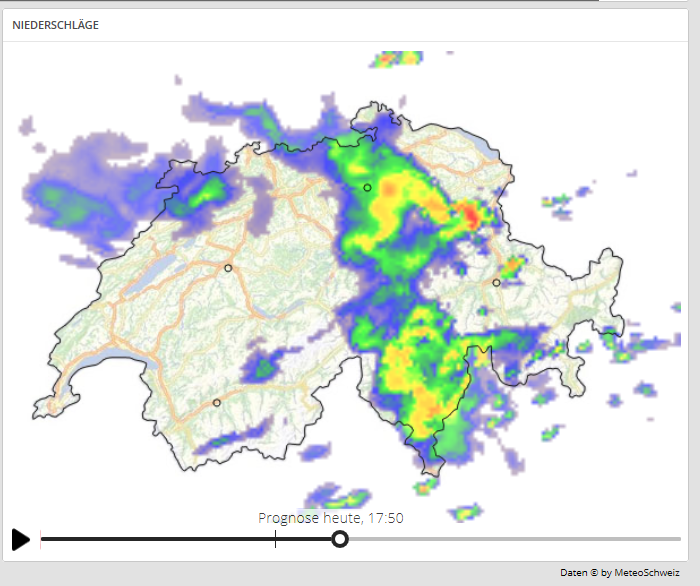The width and height of the screenshot is (700, 586).
Task: Click the current-time tick mark on timeline
Action: coord(275,539)
